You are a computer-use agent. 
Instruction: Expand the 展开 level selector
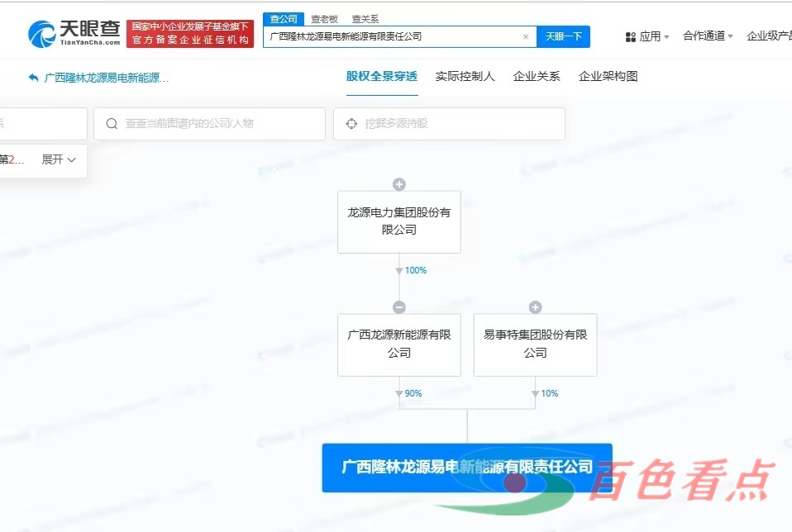point(59,160)
